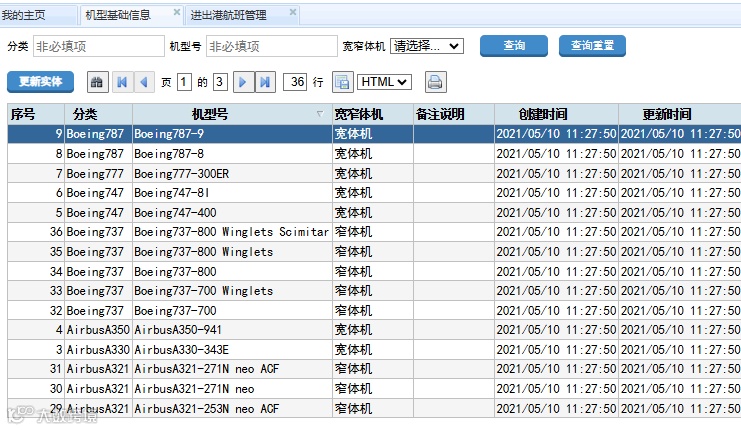Select row number 35 cell
This screenshot has height=430, width=741.
click(36, 252)
